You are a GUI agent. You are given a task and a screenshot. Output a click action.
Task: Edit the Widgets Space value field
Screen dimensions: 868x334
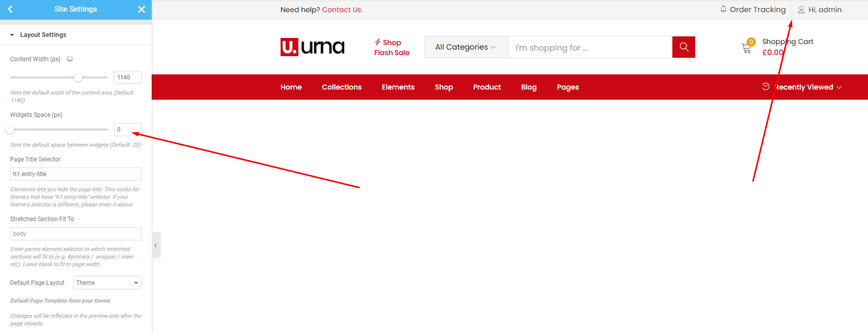click(x=127, y=130)
